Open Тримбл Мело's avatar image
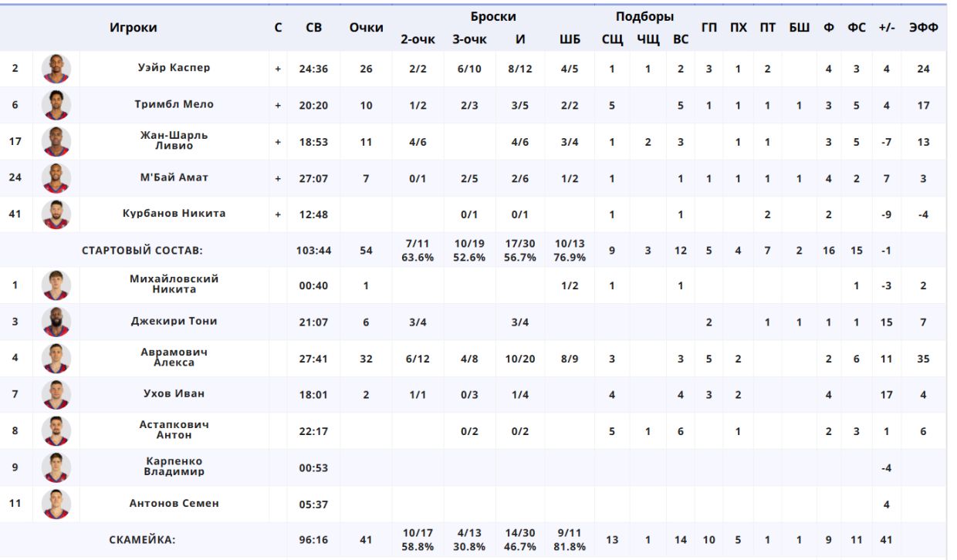957x560 pixels. [56, 105]
